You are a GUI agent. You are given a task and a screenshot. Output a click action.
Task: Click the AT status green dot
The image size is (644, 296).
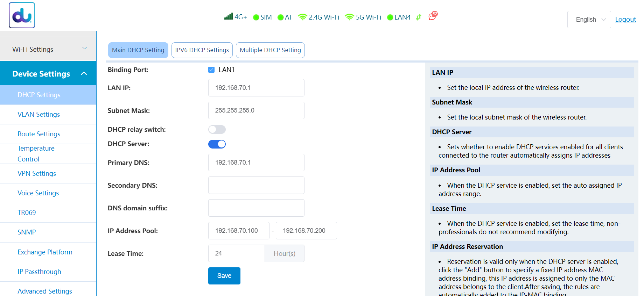280,17
